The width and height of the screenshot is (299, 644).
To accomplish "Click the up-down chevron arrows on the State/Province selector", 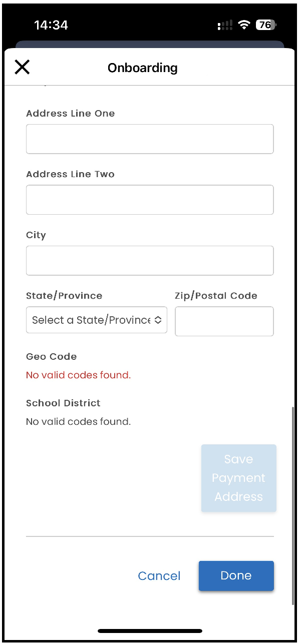I will (158, 320).
